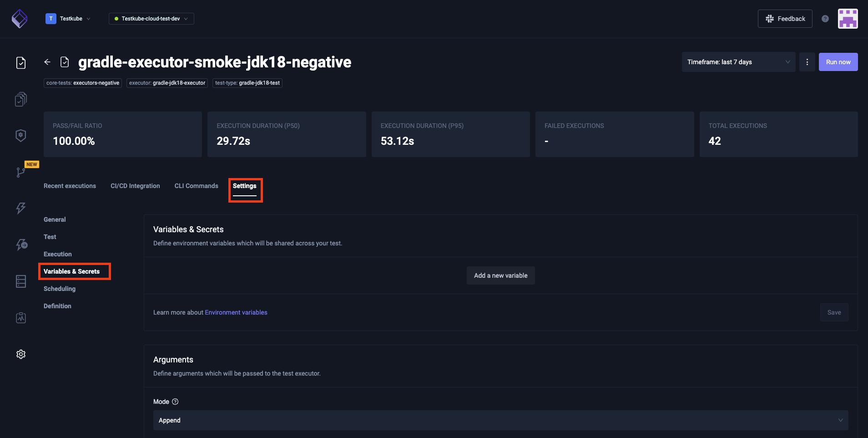Open the Sources server-stack icon

pyautogui.click(x=21, y=281)
